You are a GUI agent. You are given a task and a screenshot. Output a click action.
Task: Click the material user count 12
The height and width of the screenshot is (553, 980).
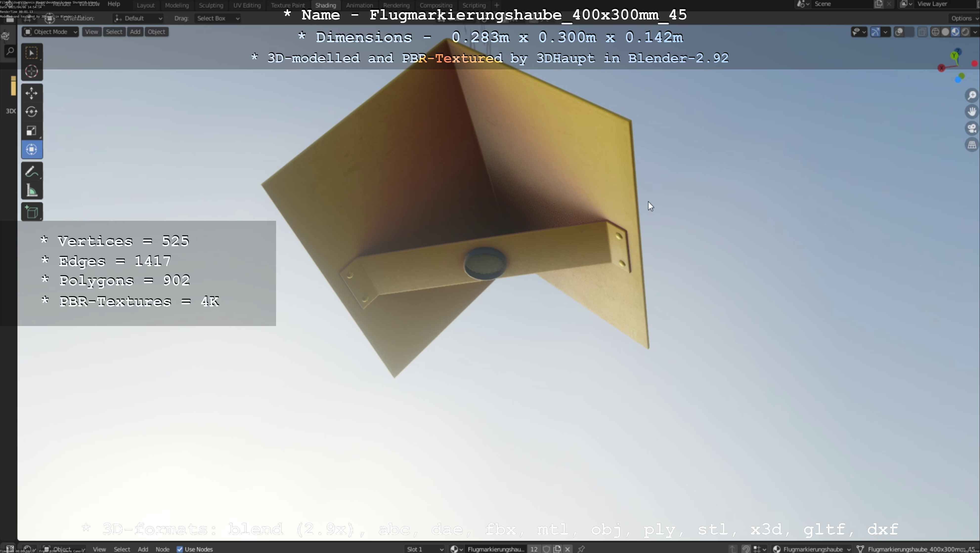[x=534, y=549]
